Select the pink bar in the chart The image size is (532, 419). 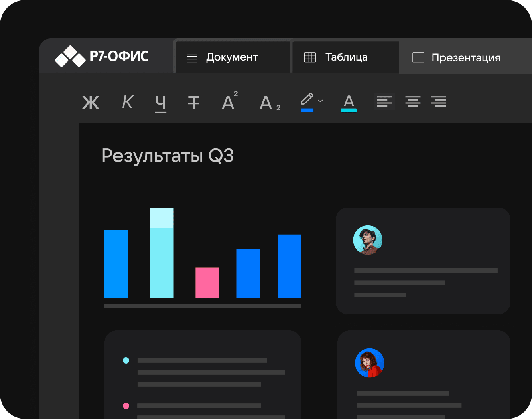tap(207, 283)
